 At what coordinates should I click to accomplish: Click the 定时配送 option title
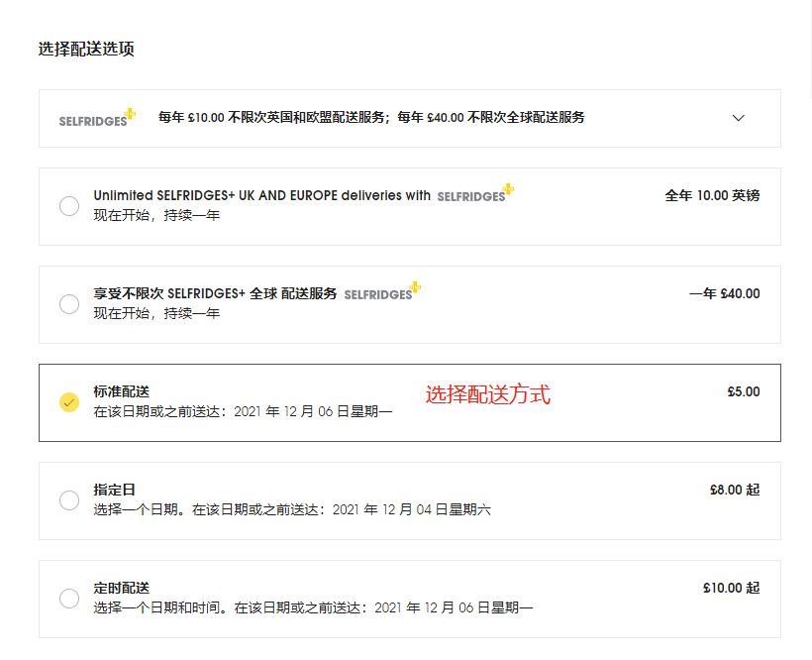pos(122,588)
